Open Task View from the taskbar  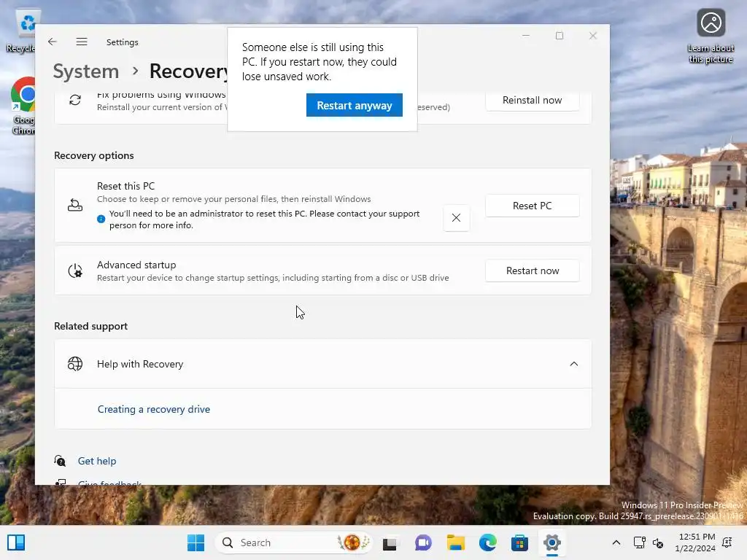coord(390,542)
